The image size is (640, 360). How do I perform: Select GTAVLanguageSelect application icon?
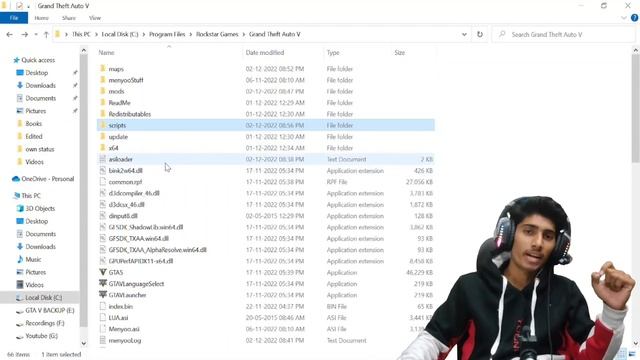(103, 284)
